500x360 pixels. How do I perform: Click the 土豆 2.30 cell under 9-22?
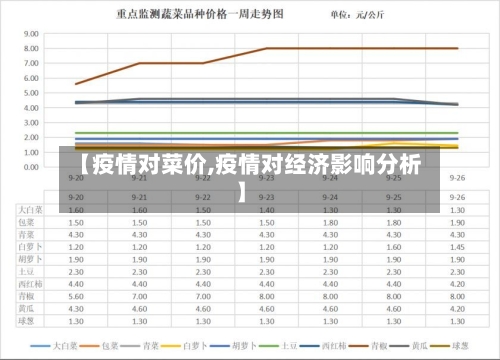click(203, 272)
